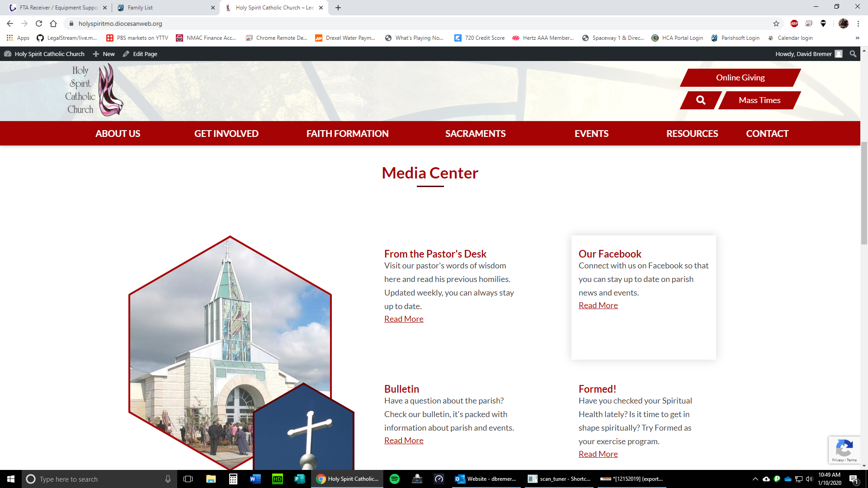Click the red search magnifier button
The width and height of the screenshot is (868, 488).
click(700, 100)
